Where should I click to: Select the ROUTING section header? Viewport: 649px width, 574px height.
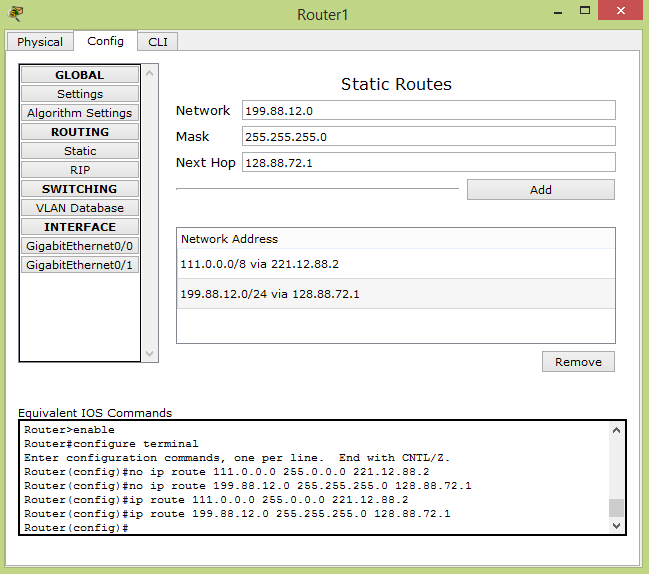coord(80,132)
